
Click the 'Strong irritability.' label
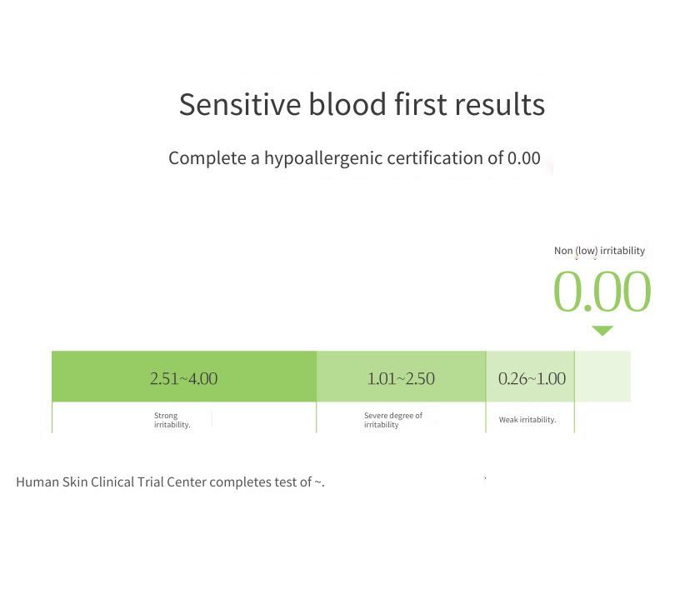(x=172, y=420)
